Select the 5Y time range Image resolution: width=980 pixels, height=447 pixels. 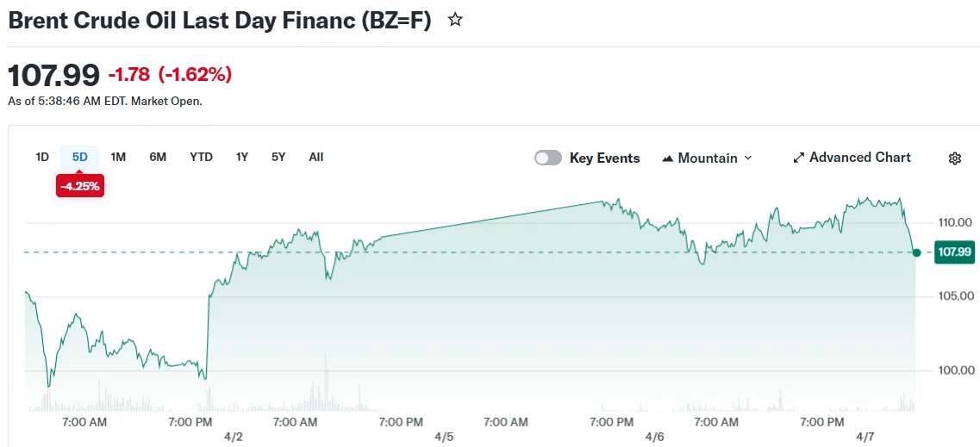pyautogui.click(x=278, y=157)
